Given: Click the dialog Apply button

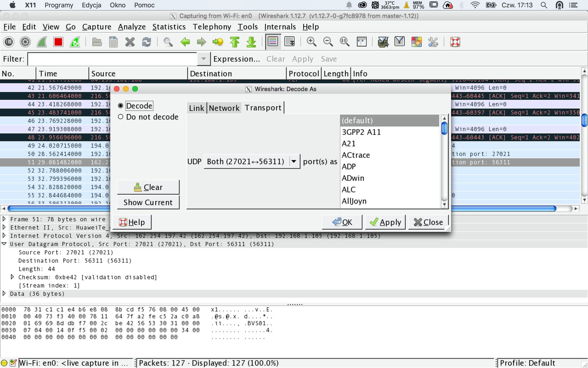Looking at the screenshot, I should [385, 222].
